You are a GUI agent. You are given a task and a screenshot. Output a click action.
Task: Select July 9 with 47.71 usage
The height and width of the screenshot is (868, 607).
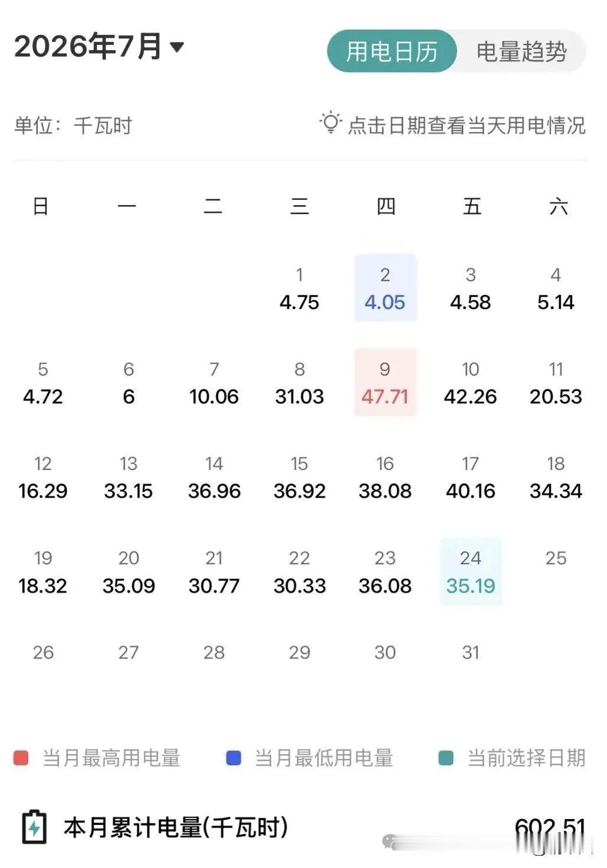click(385, 382)
